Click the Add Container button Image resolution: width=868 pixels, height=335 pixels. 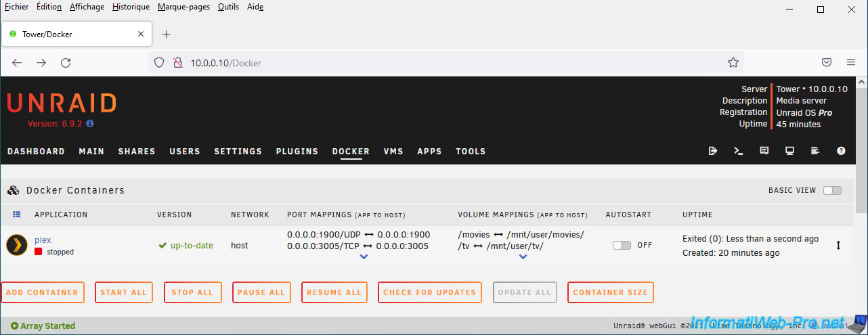[43, 292]
